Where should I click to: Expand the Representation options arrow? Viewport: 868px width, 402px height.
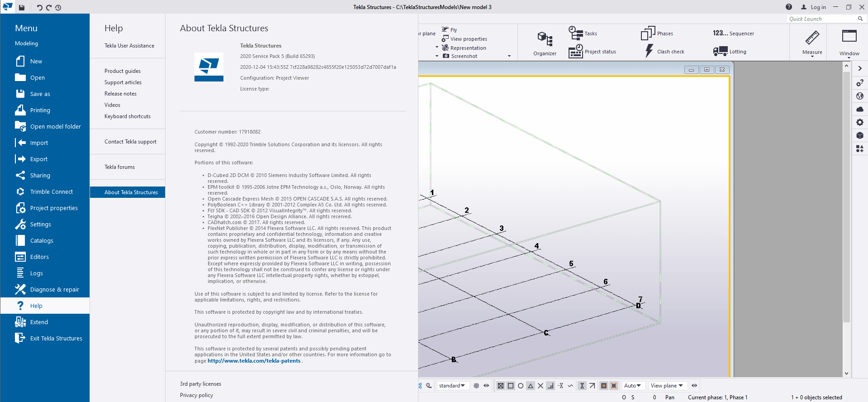pos(437,47)
